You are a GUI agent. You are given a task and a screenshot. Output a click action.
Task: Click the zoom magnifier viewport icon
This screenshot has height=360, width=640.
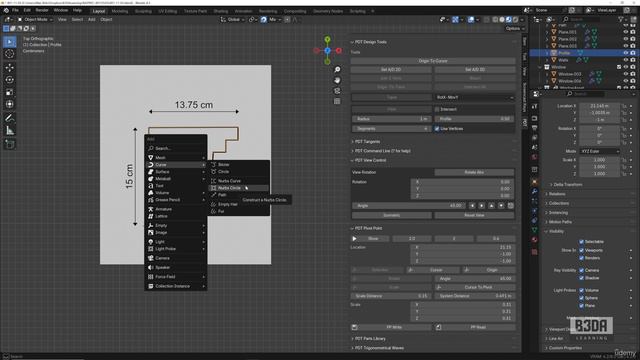tap(337, 70)
